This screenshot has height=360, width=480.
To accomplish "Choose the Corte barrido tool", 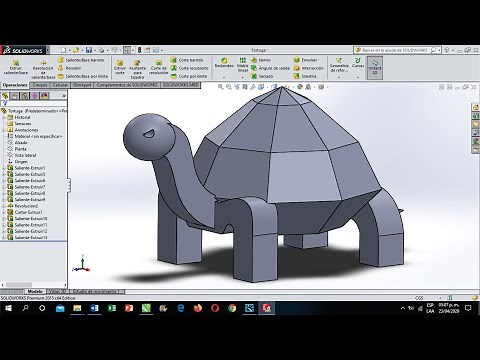I will (187, 60).
